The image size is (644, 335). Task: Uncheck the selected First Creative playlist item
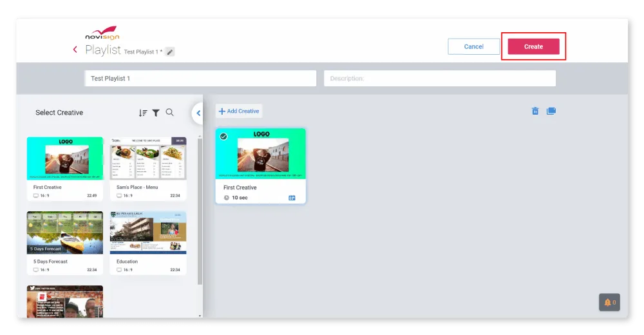(224, 137)
